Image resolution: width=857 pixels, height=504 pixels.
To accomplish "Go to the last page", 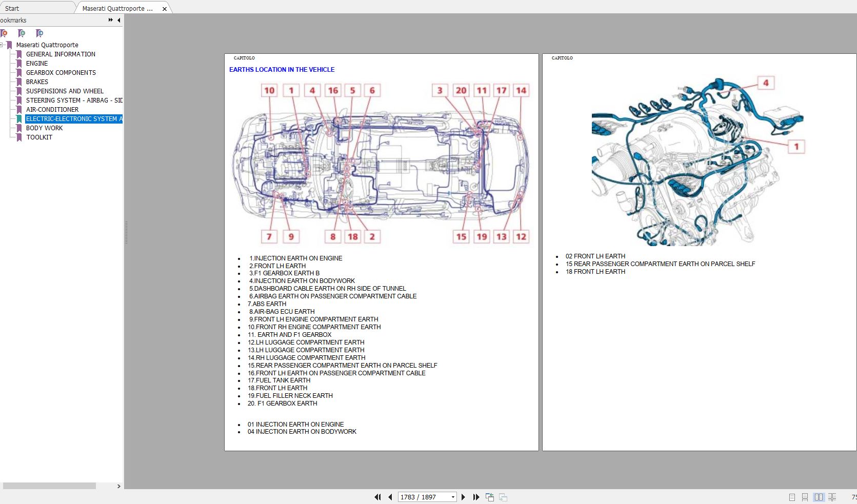I will click(476, 497).
